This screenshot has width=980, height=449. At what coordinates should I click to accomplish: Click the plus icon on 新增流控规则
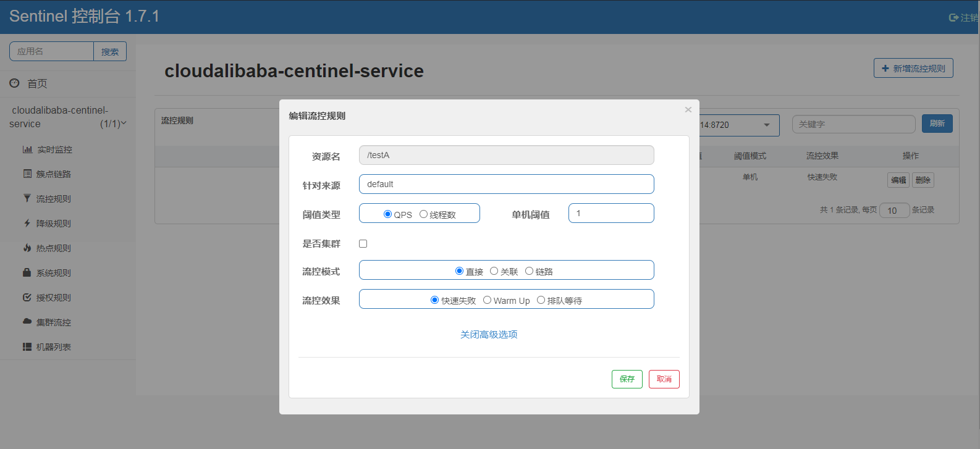[x=885, y=69]
